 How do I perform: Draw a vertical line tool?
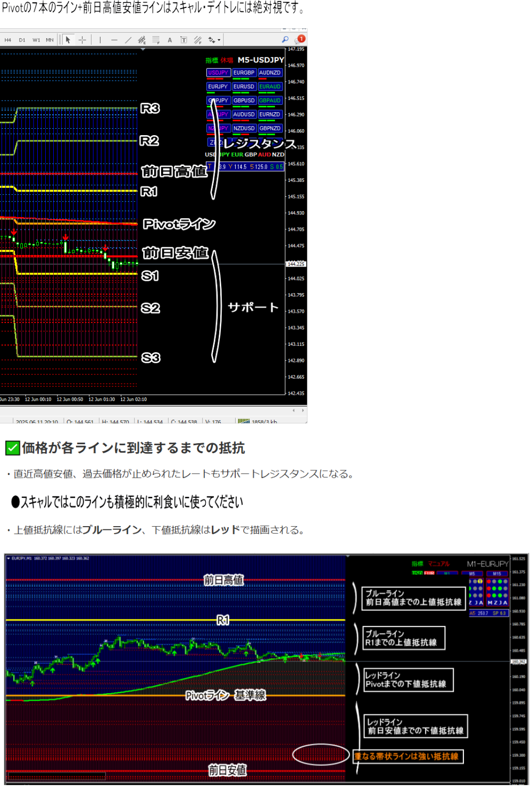pos(100,40)
